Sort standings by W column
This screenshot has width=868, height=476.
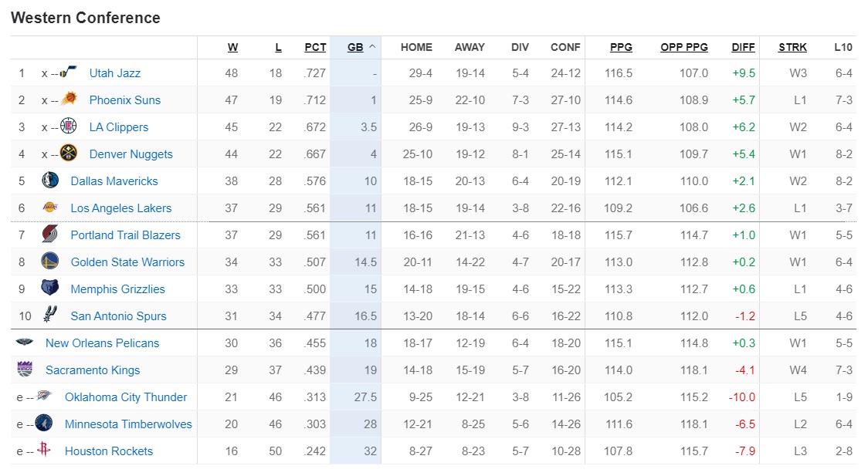pyautogui.click(x=232, y=47)
